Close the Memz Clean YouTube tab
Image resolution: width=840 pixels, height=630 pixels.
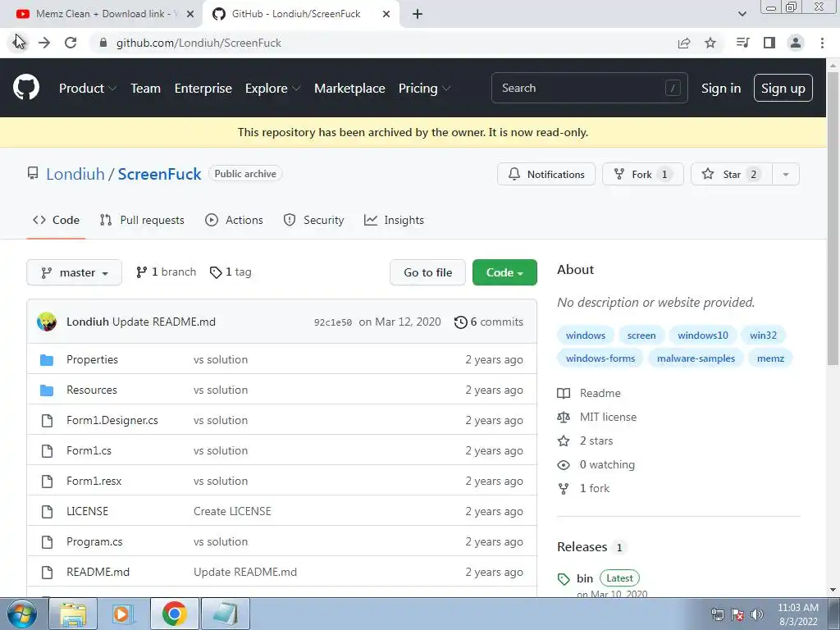tap(190, 14)
